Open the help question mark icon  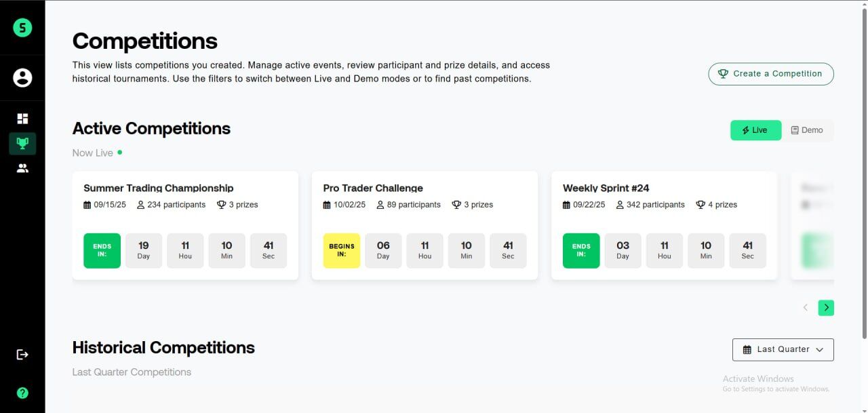tap(22, 393)
